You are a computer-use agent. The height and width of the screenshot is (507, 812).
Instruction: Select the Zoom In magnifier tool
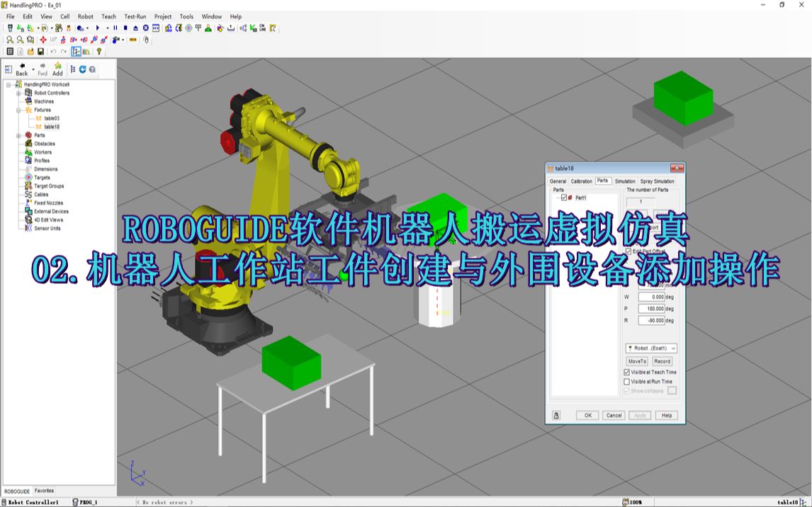10,40
